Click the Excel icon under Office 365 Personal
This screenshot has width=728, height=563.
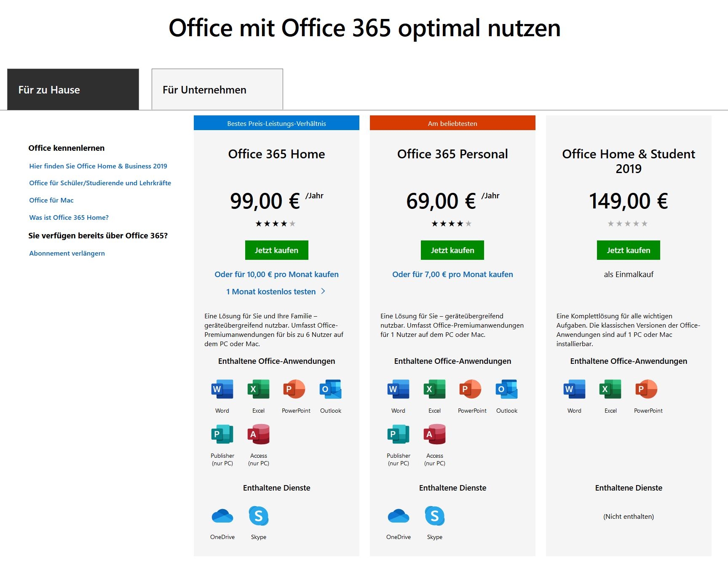point(434,389)
